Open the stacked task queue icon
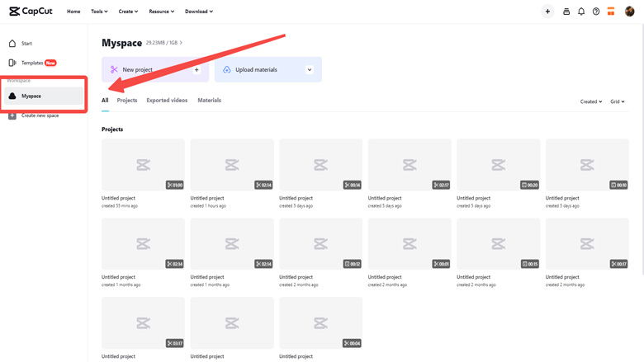This screenshot has width=644, height=362. click(x=566, y=12)
